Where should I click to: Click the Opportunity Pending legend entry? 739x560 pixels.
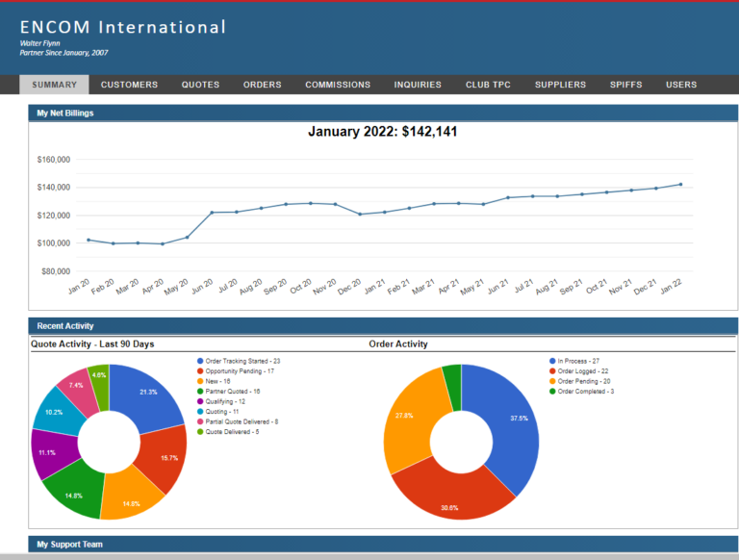tap(236, 371)
